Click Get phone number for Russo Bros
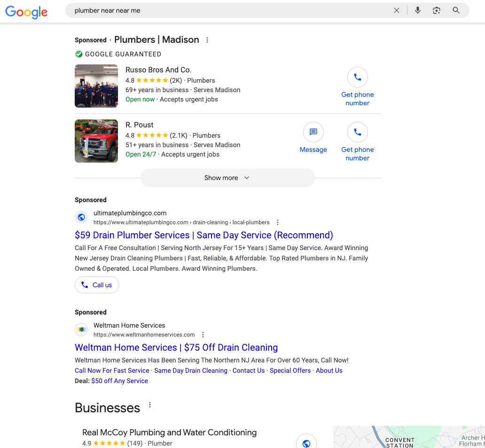The height and width of the screenshot is (448, 485). [x=357, y=99]
